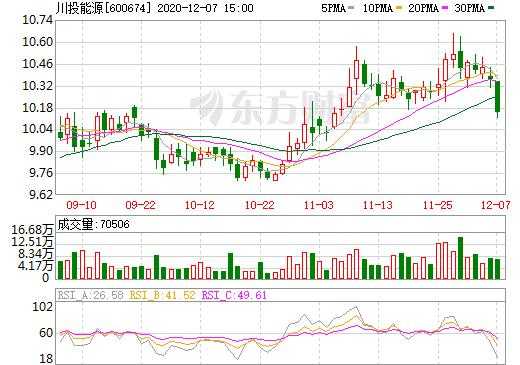Click the 4.17万 volume axis label
The height and width of the screenshot is (365, 520).
tap(36, 266)
